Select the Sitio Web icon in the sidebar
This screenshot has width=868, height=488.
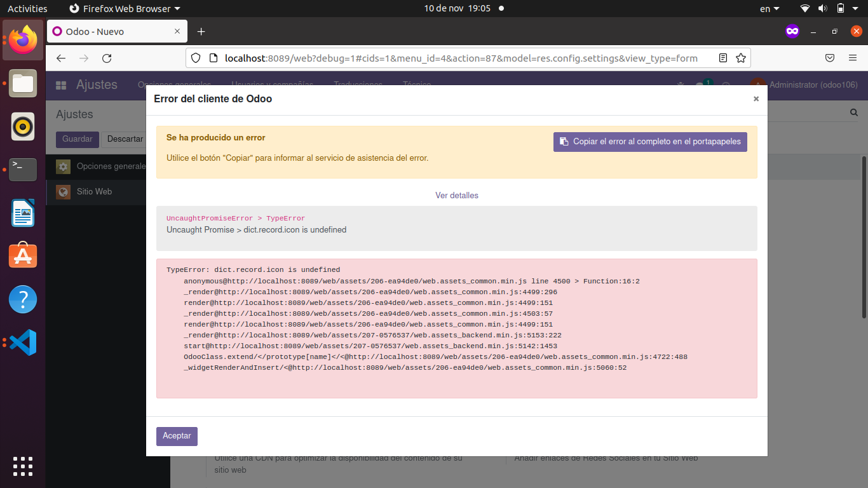[x=64, y=191]
